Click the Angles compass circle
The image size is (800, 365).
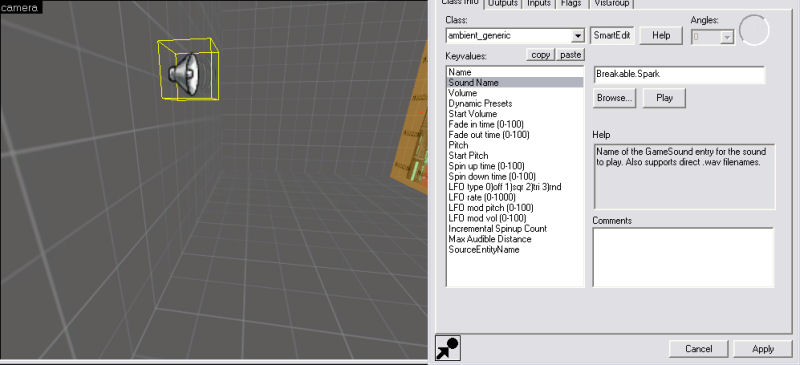pyautogui.click(x=754, y=30)
